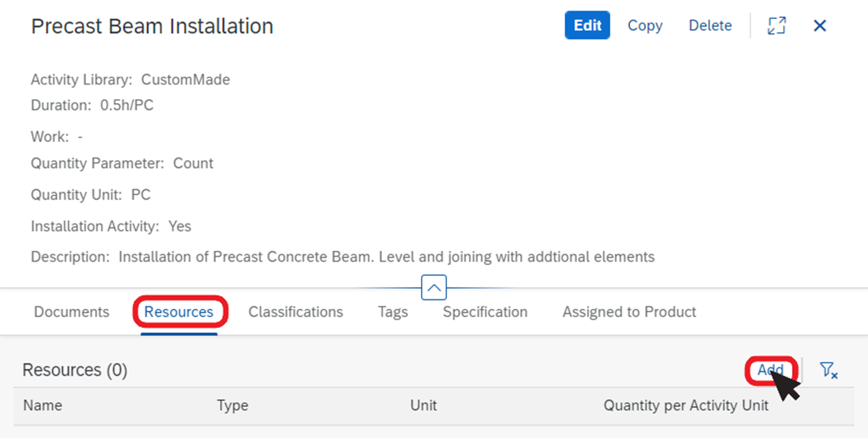
Task: Click the Type column header
Action: pos(232,406)
